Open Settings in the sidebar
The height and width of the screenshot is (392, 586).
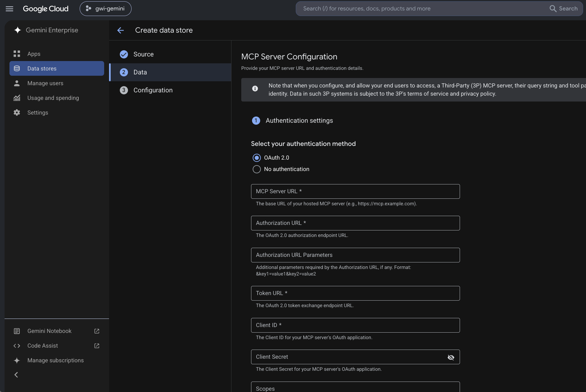coord(57,113)
